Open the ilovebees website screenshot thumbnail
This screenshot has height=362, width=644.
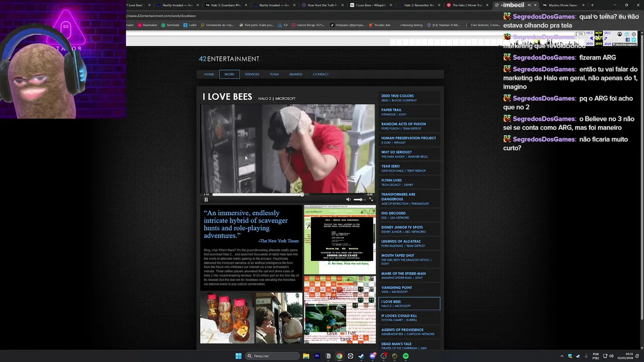coord(340,240)
